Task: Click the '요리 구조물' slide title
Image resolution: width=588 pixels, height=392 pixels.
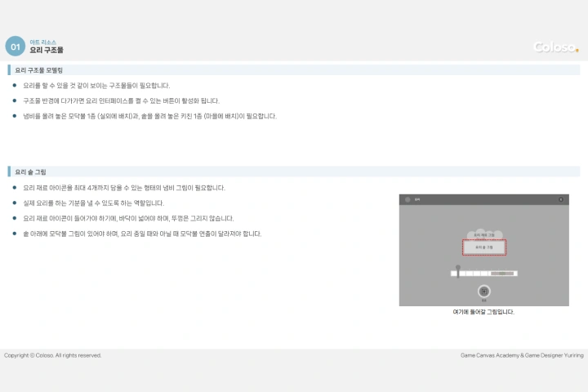Action: [x=47, y=50]
